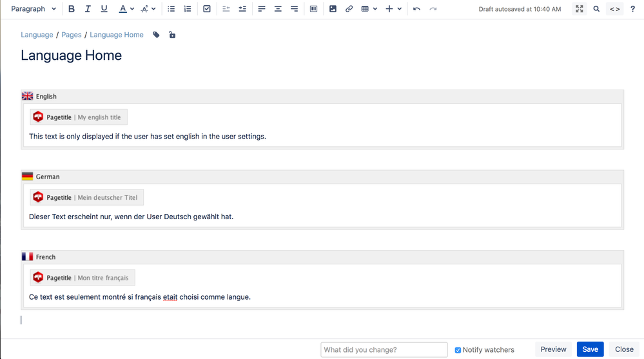Screen dimensions: 644x359
Task: Open Language Home breadcrumb link
Action: pos(117,35)
